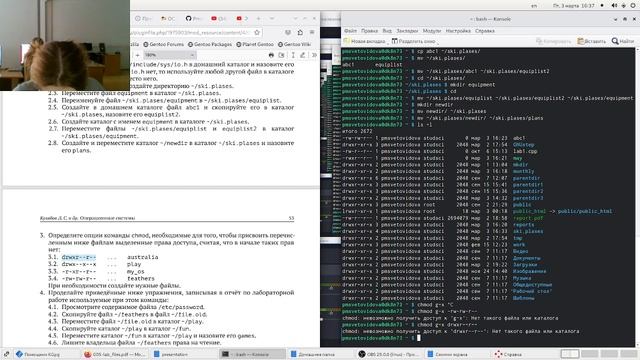Click Разделить окно in Konsole toolbar
Viewport: 640px width, 360px height.
[413, 41]
